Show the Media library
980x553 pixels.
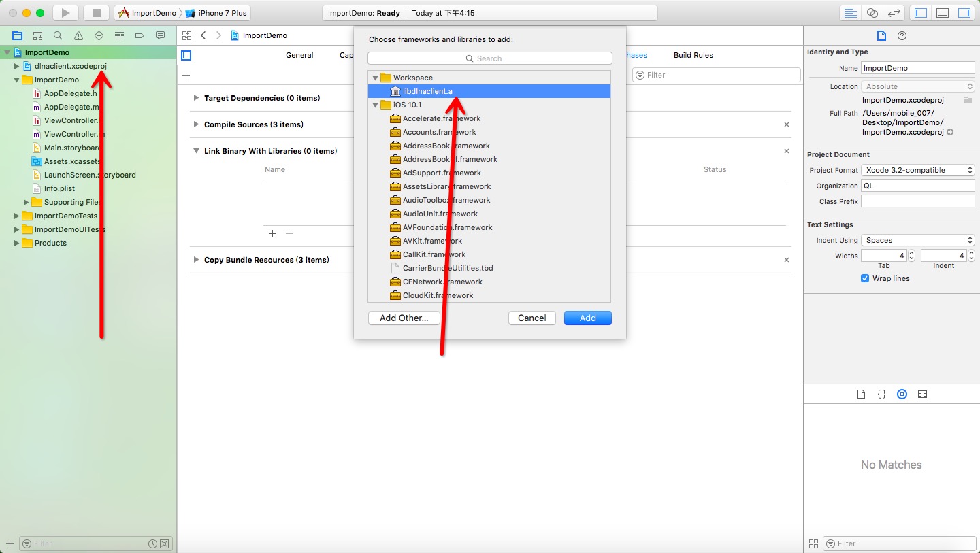tap(922, 395)
